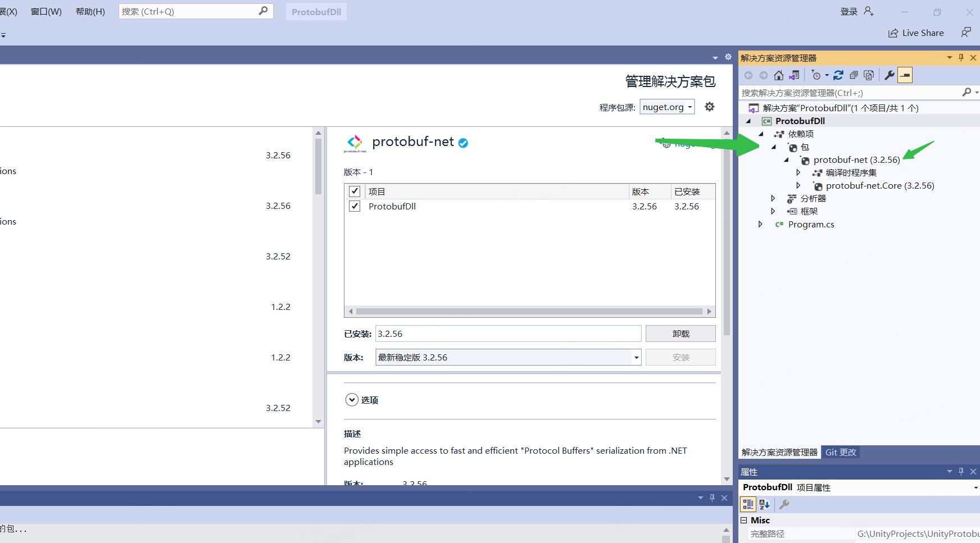Image resolution: width=980 pixels, height=543 pixels.
Task: Collapse the protobuf-net (3.2.56) tree node
Action: 786,159
